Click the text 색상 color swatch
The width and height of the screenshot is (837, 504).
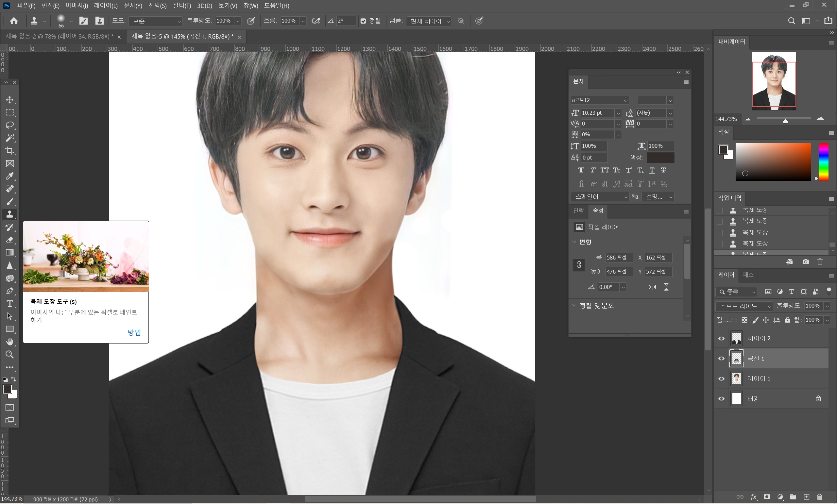(660, 158)
